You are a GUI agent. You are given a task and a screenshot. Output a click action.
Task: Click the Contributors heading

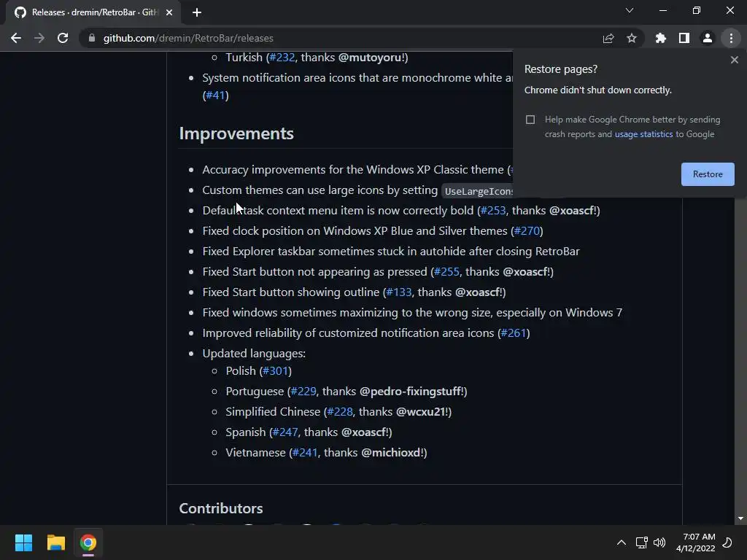click(x=221, y=508)
